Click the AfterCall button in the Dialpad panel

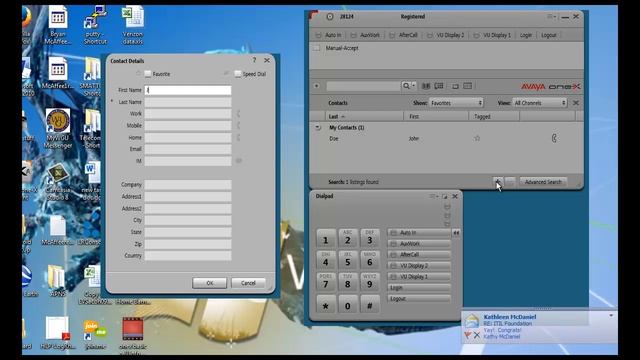[419, 255]
